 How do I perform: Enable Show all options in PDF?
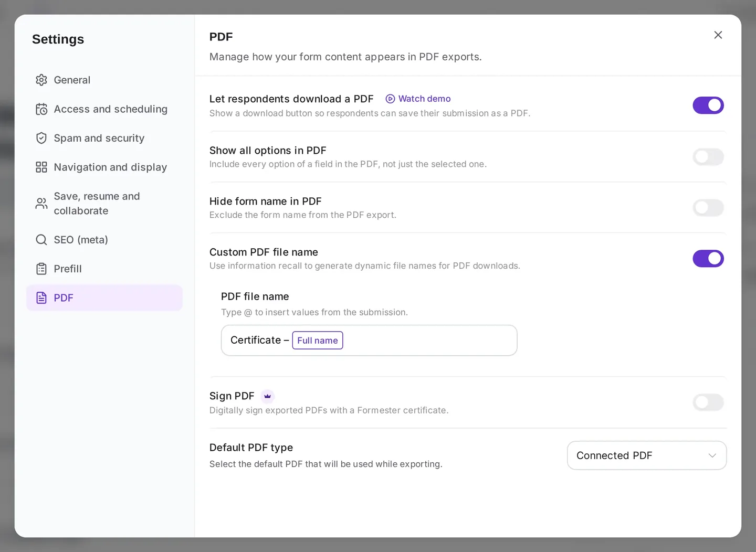click(x=708, y=156)
